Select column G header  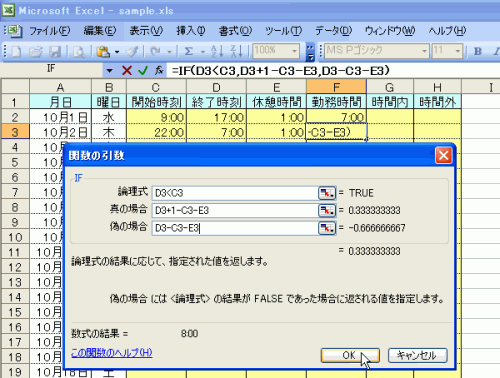390,87
